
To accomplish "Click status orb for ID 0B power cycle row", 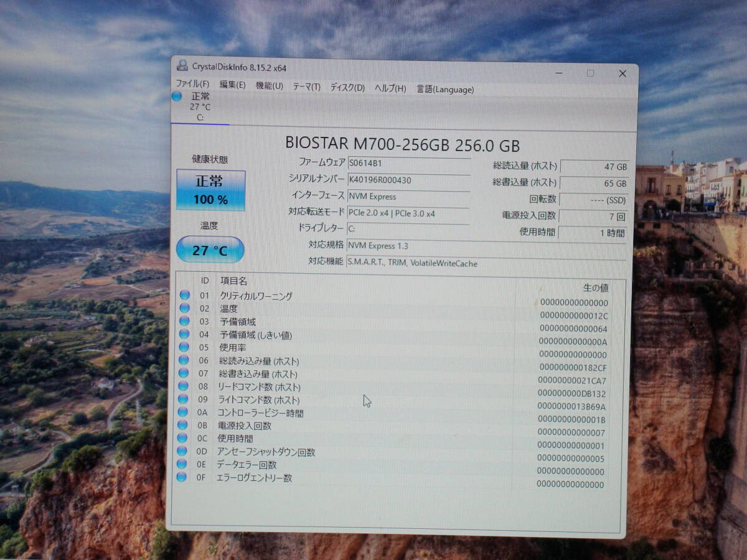I will (x=183, y=425).
